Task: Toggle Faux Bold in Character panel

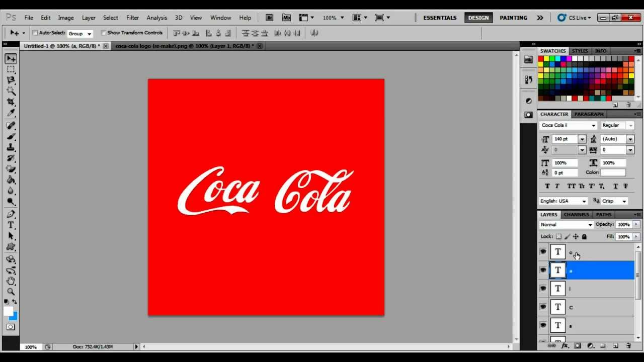Action: (547, 186)
